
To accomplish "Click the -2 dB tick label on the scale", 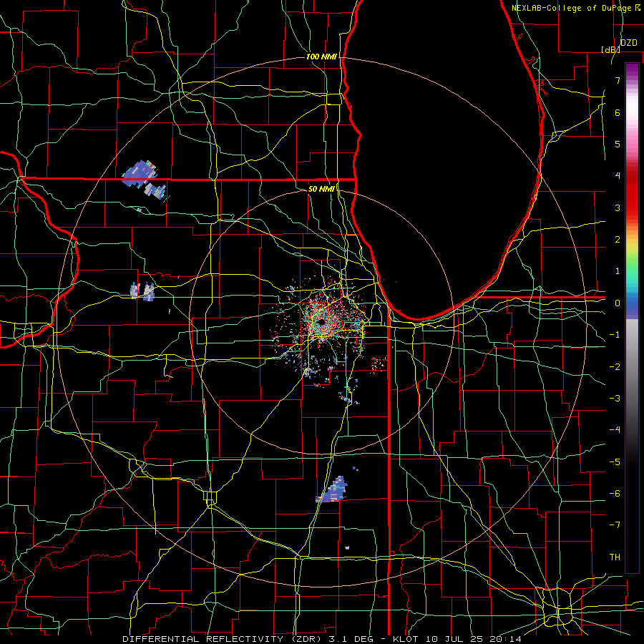I will pos(615,367).
